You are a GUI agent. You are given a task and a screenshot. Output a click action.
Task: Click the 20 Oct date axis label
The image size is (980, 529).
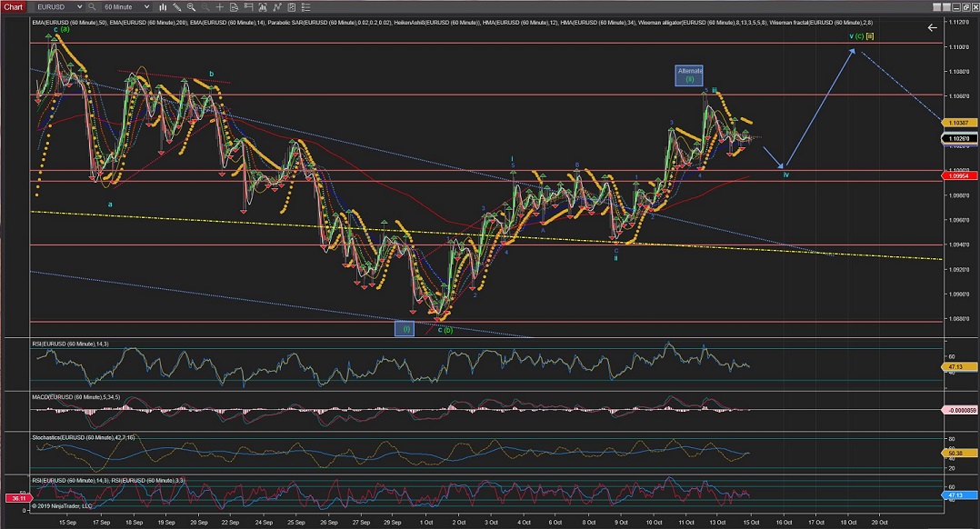click(x=879, y=522)
